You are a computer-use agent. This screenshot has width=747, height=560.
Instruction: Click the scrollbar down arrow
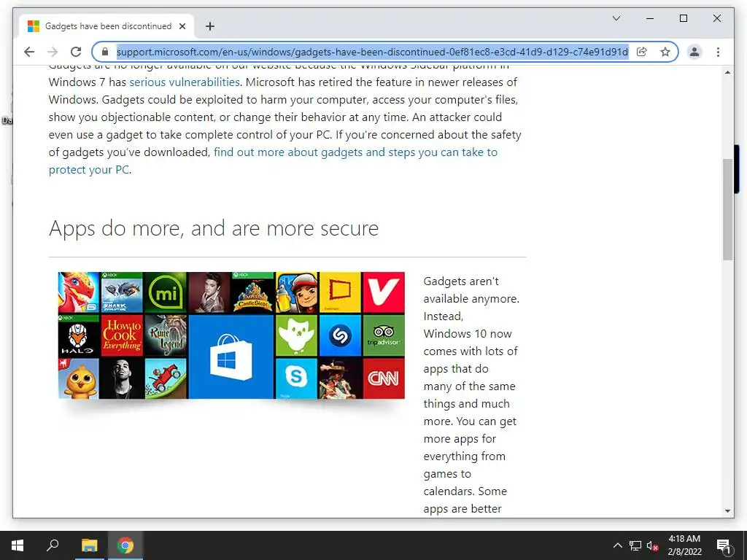point(727,511)
